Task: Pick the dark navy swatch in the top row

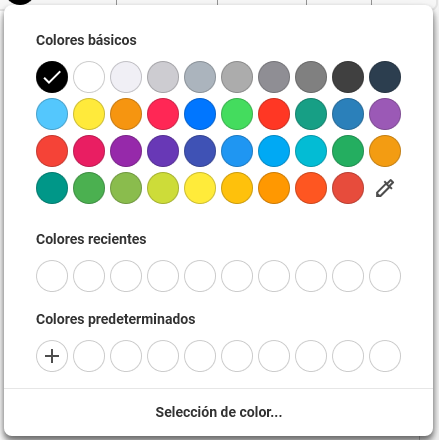Action: coord(385,77)
